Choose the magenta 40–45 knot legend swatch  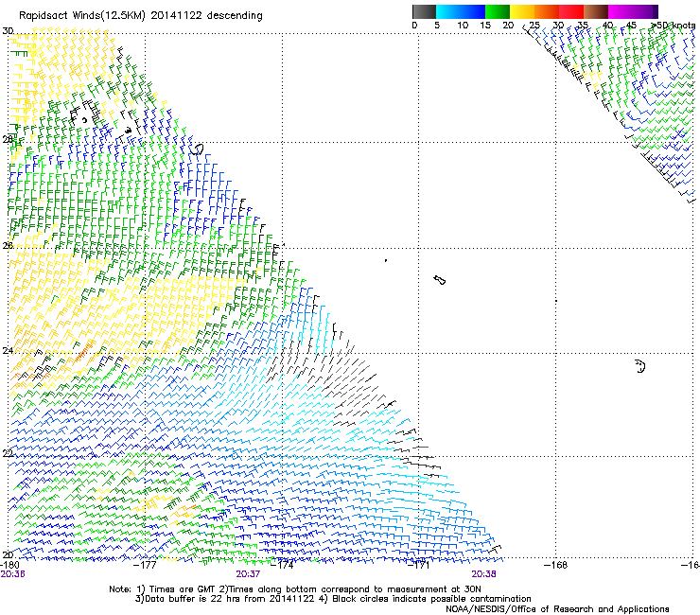tap(621, 11)
